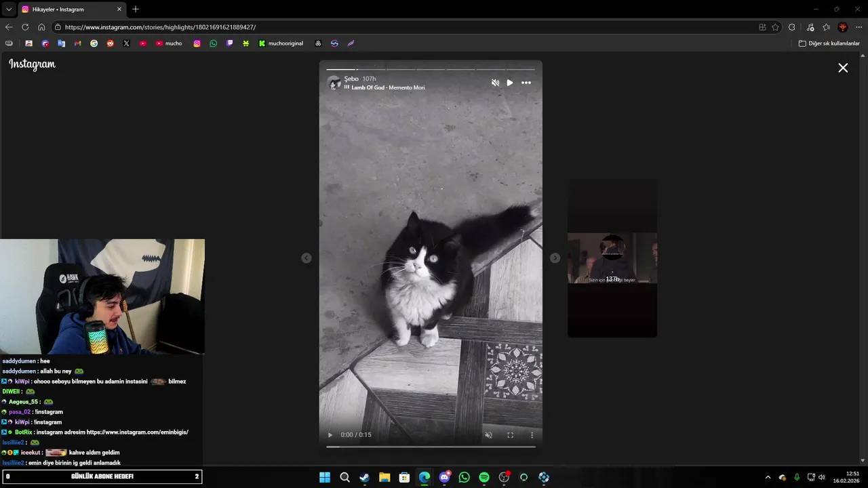Open File Explorer from taskbar

tap(384, 477)
